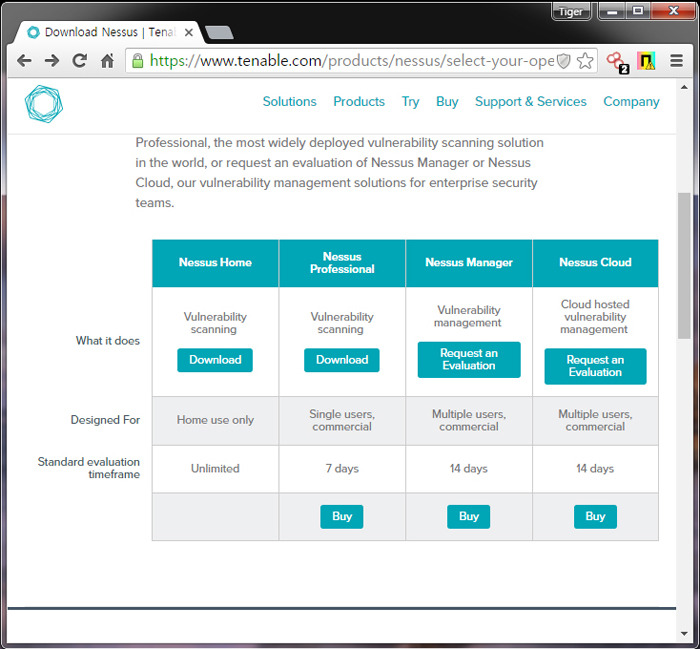
Task: Click the Nessus Manager column header
Action: click(469, 262)
